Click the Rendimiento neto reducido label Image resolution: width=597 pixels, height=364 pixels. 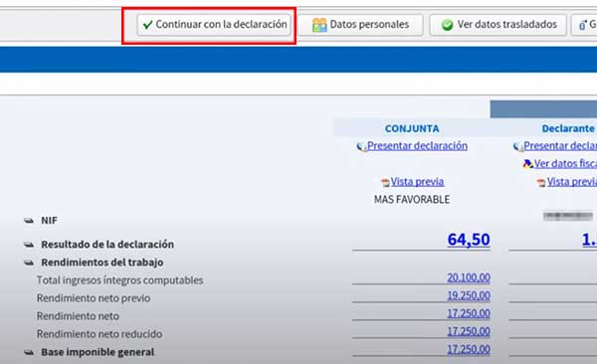99,334
